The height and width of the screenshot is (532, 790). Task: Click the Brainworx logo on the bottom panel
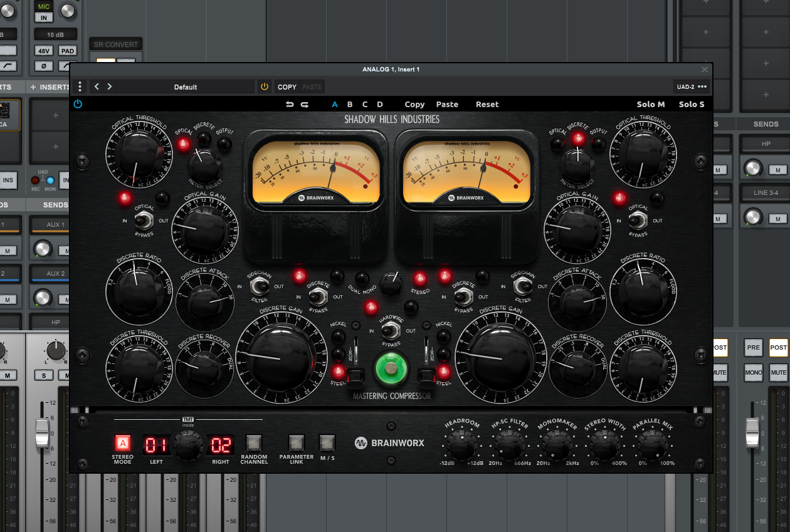390,443
